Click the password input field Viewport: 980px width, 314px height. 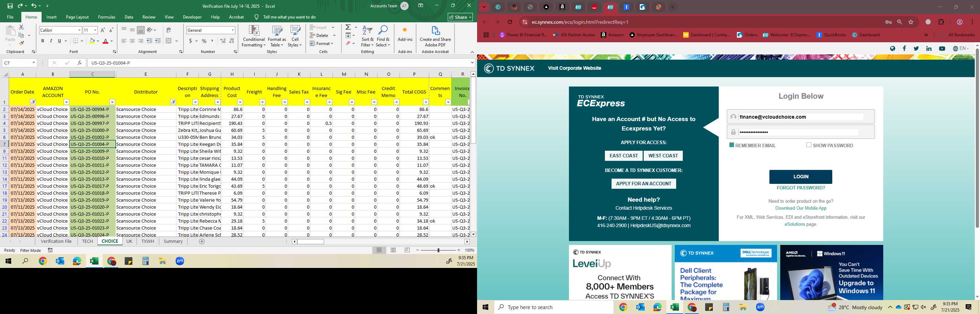(x=800, y=132)
